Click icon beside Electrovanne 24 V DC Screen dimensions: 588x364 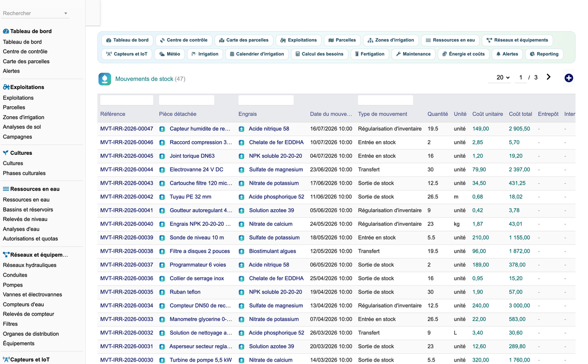[162, 170]
